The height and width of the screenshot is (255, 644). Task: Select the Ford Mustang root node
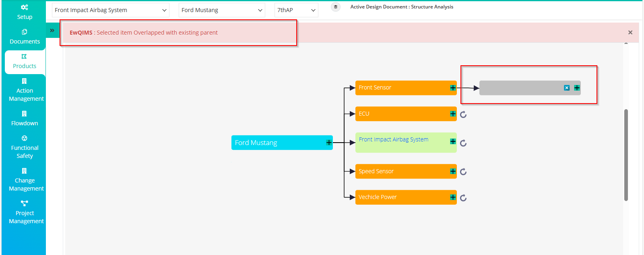click(282, 143)
